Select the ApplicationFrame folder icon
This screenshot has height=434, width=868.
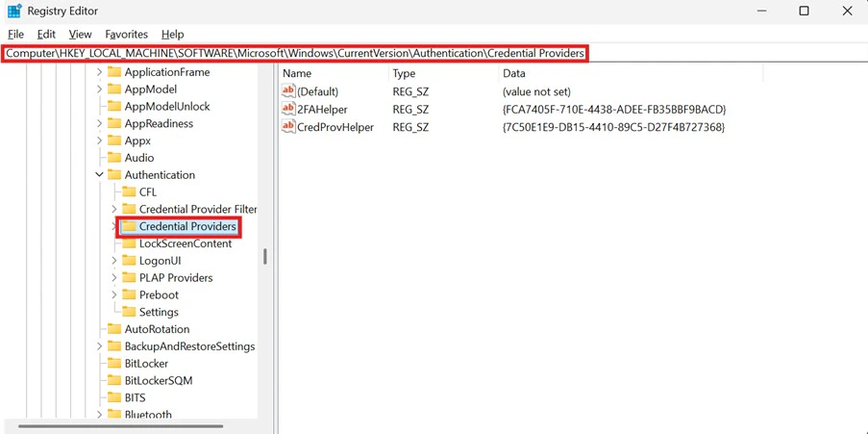pos(114,72)
